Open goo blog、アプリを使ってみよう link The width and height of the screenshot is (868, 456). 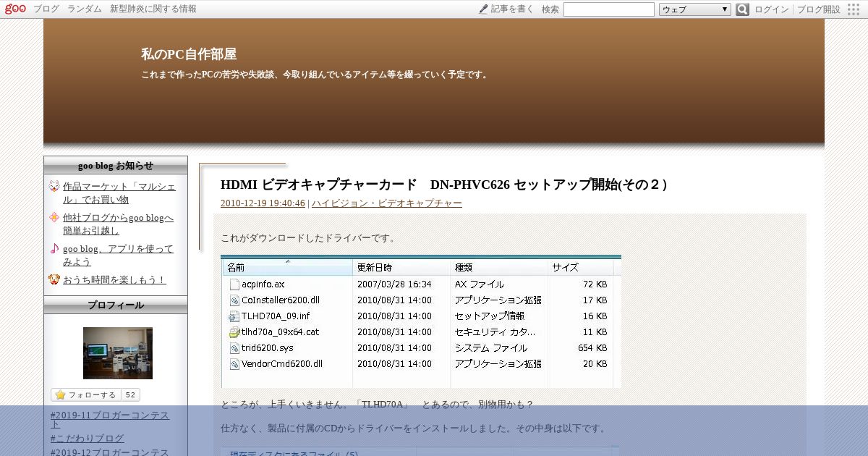click(x=118, y=255)
